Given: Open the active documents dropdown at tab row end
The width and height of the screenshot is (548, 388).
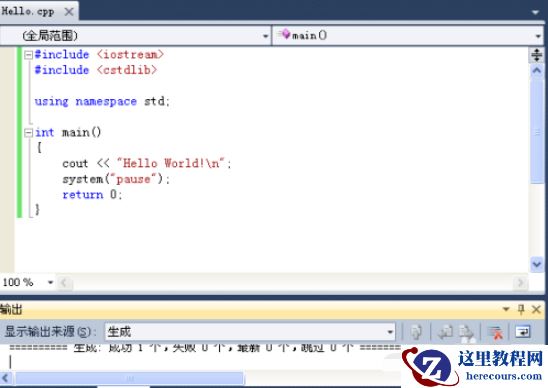Looking at the screenshot, I should (x=535, y=13).
